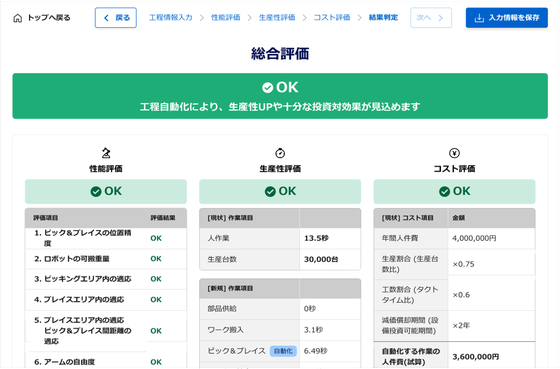Click the check icon in 性能評価 OK badge

pos(96,191)
